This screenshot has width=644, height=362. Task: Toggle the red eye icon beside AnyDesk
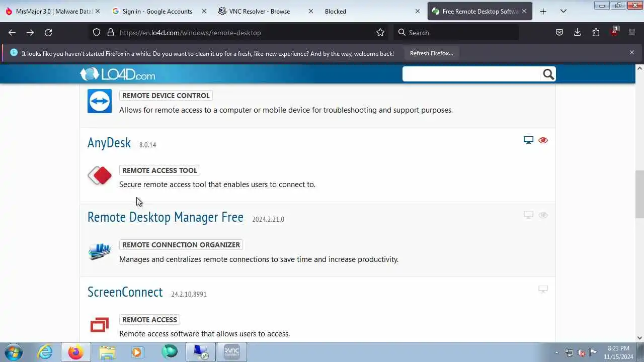pos(543,140)
